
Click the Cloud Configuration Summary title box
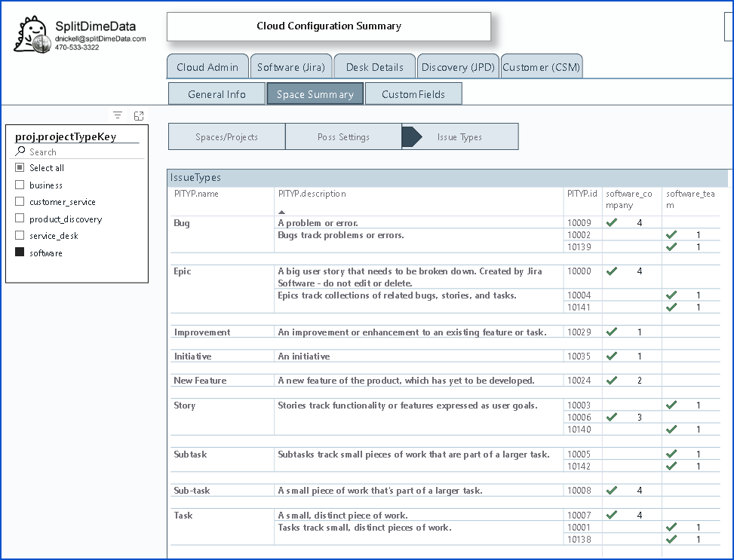(x=329, y=26)
